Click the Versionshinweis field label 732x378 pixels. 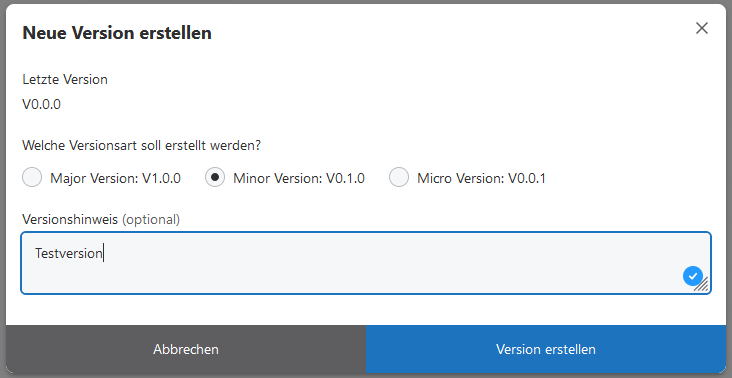pyautogui.click(x=70, y=219)
